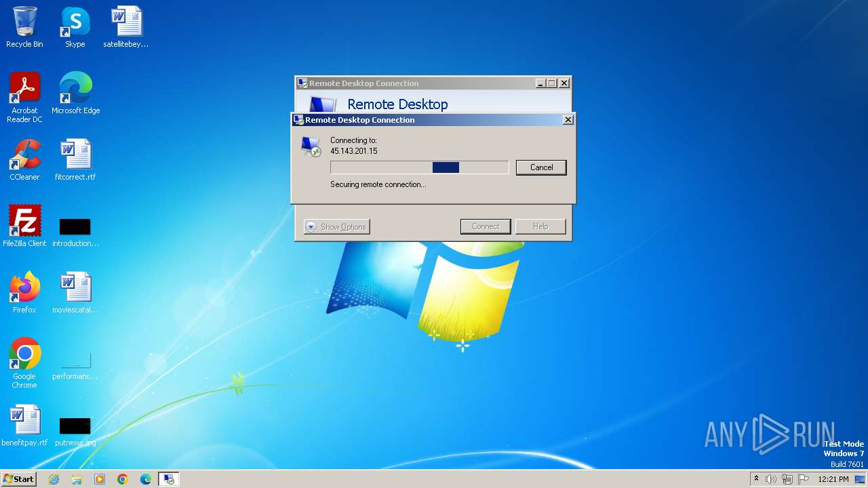Click the connection progress bar
The width and height of the screenshot is (868, 488).
[x=419, y=167]
